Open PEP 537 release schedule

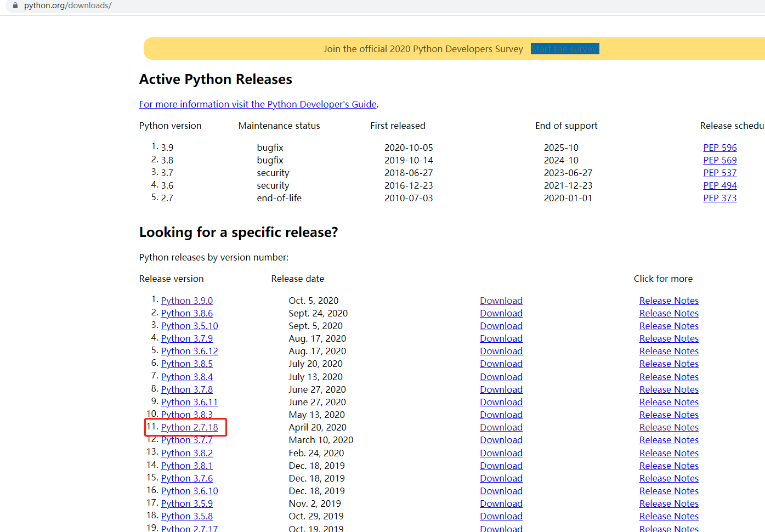tap(720, 173)
